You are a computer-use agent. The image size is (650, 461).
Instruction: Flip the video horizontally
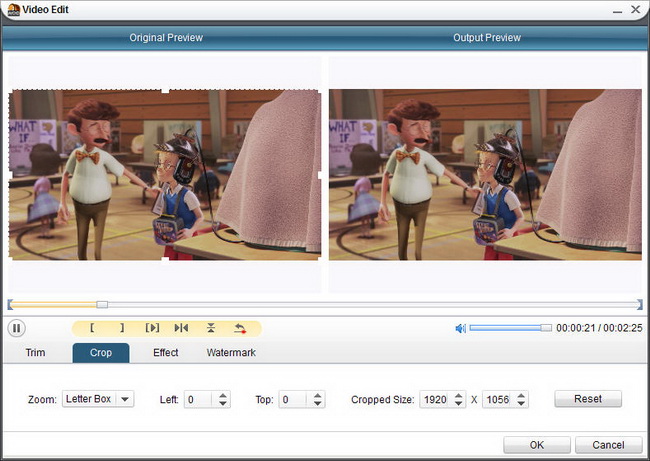(181, 328)
